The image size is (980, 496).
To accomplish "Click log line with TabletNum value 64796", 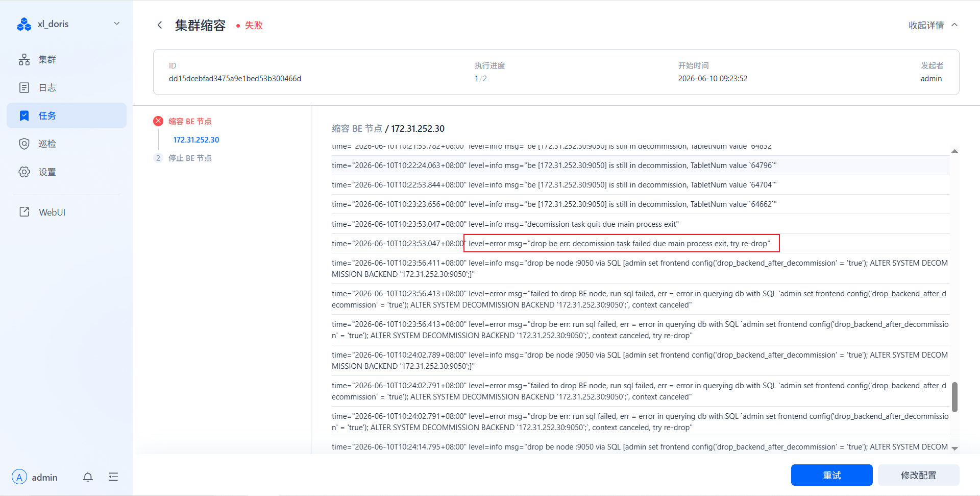I will [641, 166].
